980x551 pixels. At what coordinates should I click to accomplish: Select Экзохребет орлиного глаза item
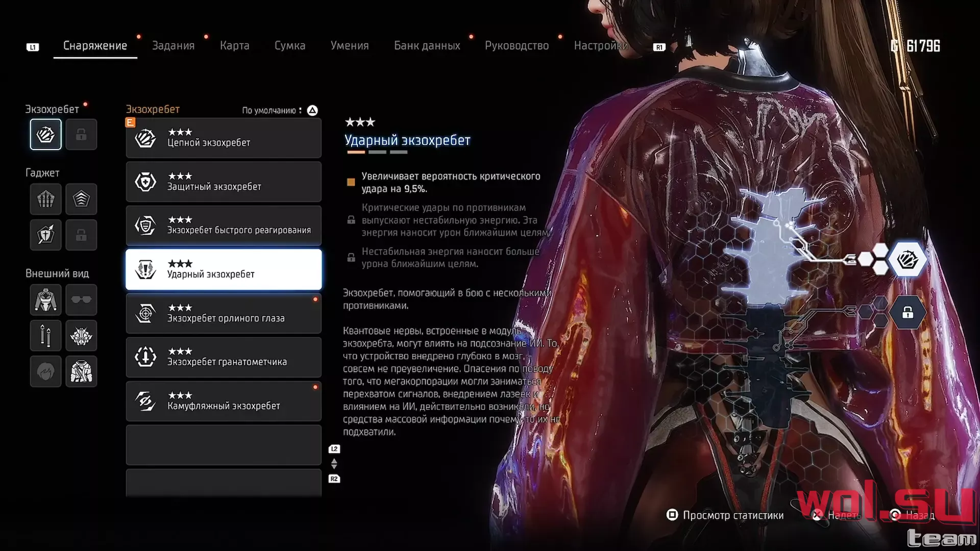tap(224, 313)
